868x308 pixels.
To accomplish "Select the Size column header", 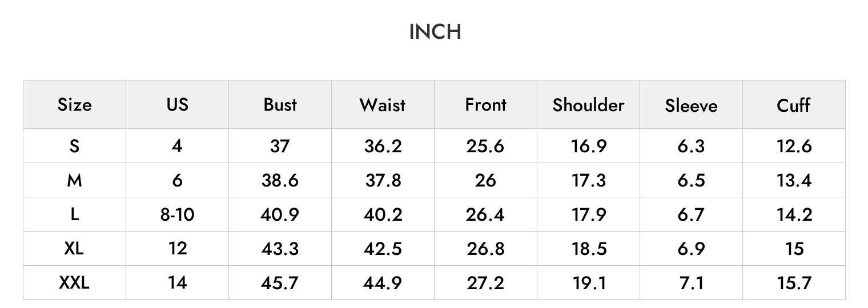I will [x=74, y=105].
